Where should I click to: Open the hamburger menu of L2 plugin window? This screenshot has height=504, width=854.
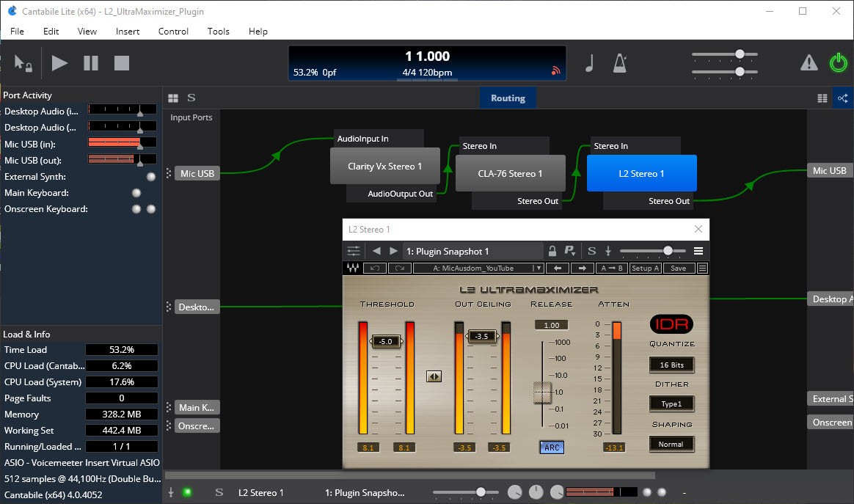point(698,251)
